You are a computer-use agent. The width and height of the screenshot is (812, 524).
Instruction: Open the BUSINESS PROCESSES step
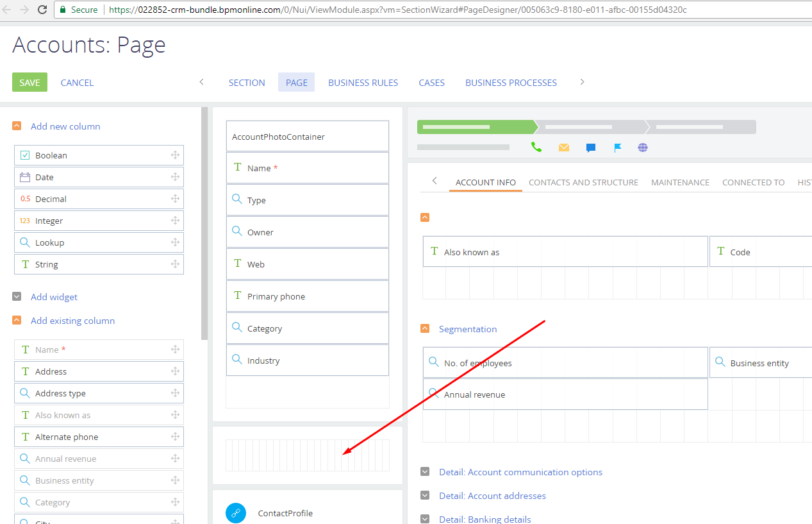pos(511,83)
